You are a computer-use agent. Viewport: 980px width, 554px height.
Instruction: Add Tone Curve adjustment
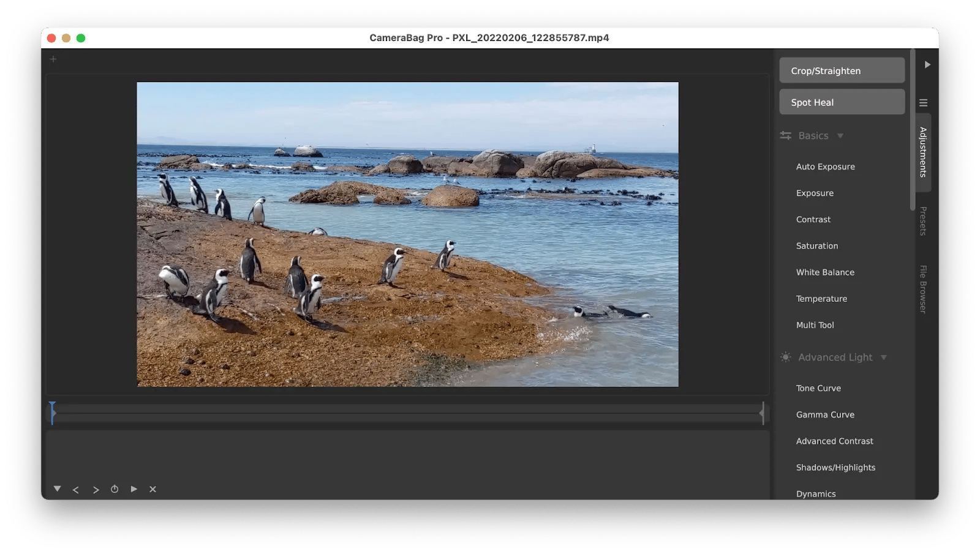coord(818,388)
